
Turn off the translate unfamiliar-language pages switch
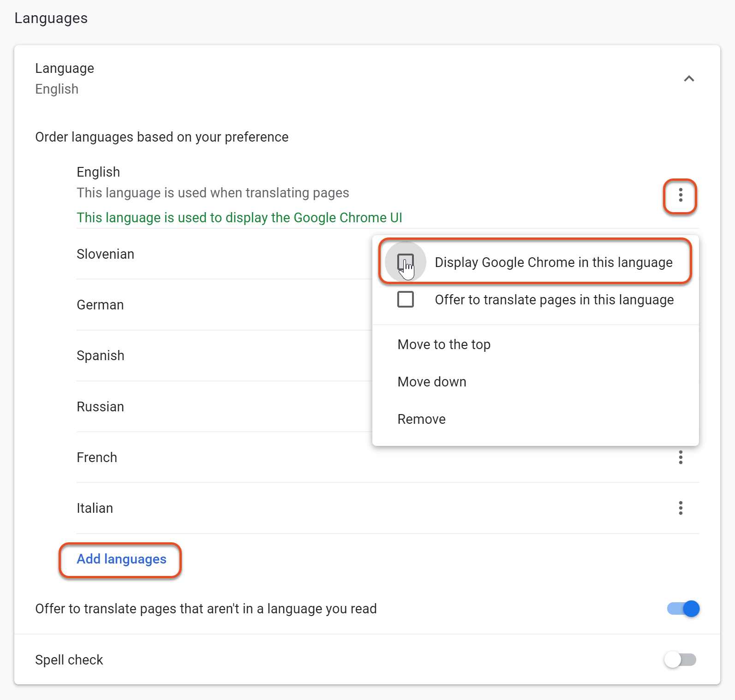[683, 609]
